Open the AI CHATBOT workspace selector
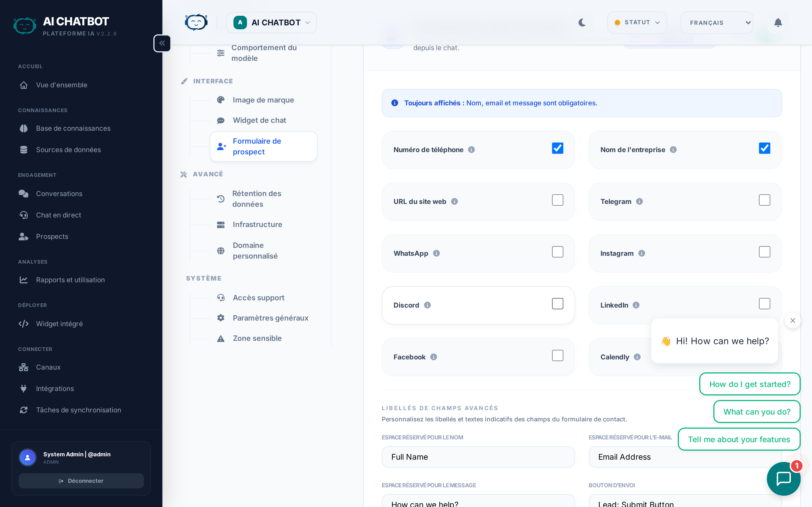Viewport: 812px width, 507px height. 271,23
